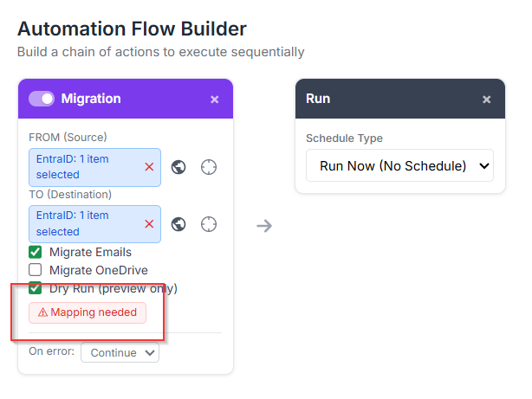Expand the Schedule Type dropdown
The height and width of the screenshot is (399, 532).
tap(399, 165)
